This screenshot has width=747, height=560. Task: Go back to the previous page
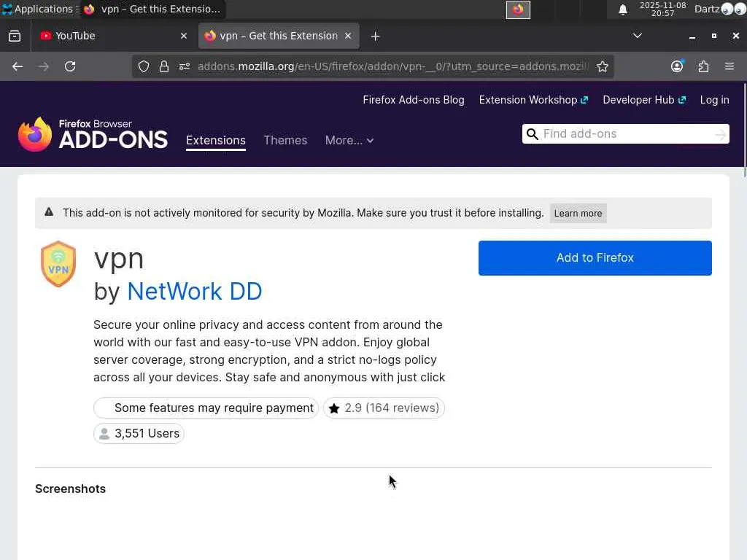[18, 66]
